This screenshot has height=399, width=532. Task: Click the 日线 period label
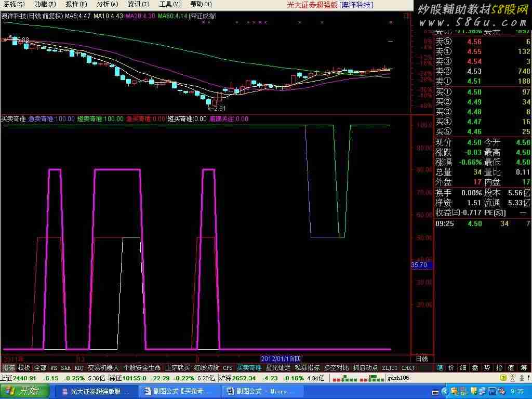[x=422, y=359]
